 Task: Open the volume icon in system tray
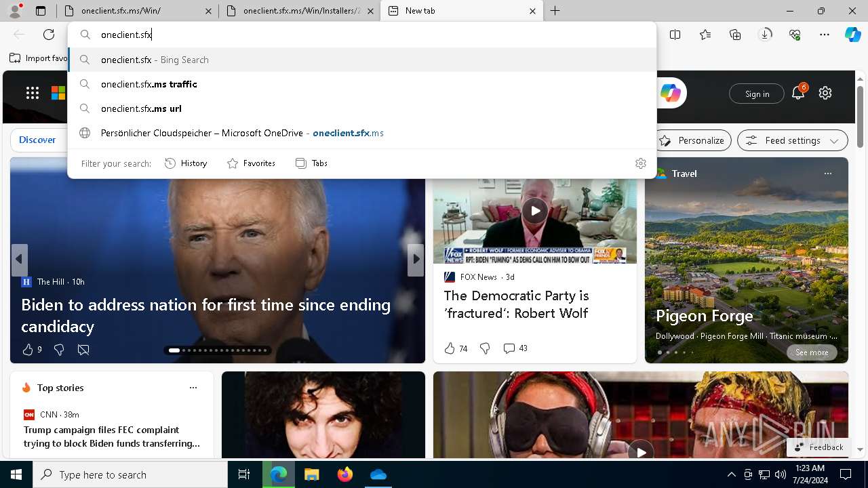tap(780, 474)
